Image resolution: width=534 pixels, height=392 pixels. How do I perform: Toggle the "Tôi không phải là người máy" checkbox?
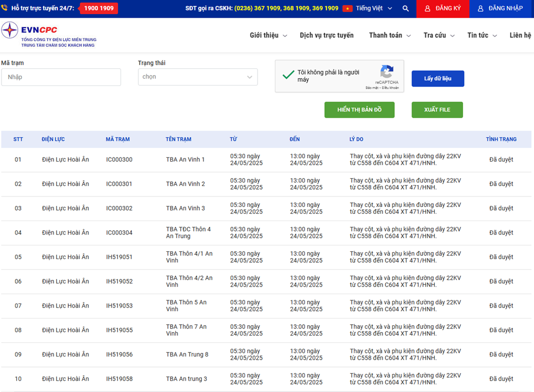288,76
